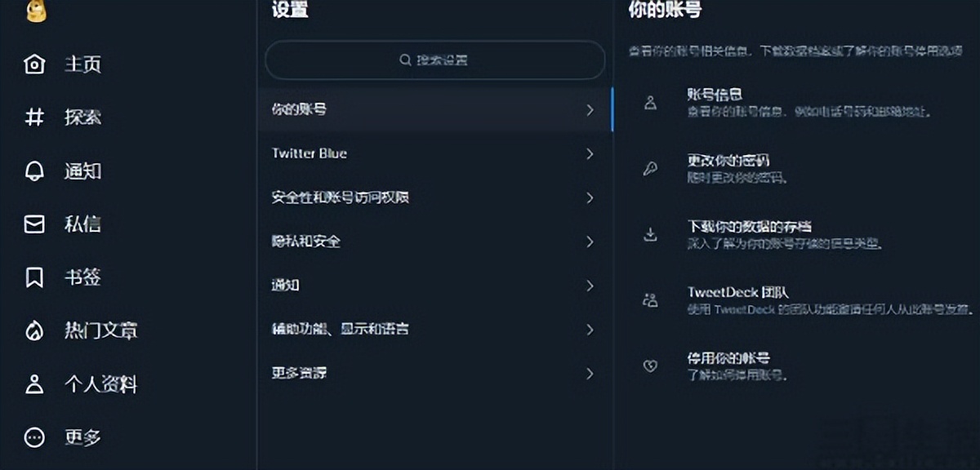Click the More (更多) ellipsis icon
980x470 pixels.
(33, 438)
